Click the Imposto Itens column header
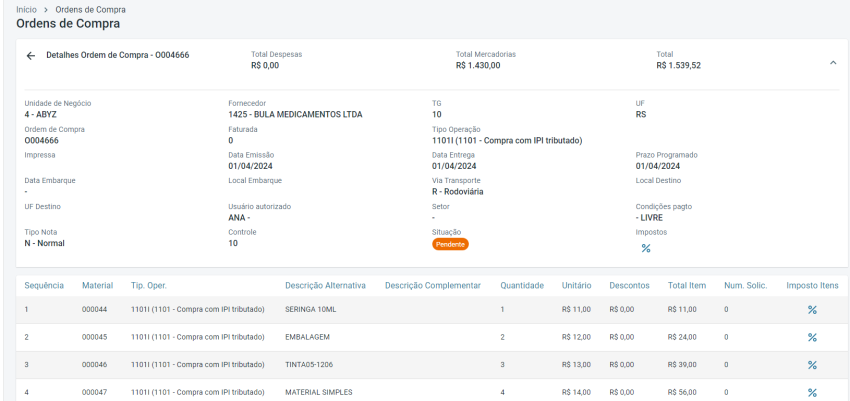Screen dimensions: 850x401 [813, 286]
